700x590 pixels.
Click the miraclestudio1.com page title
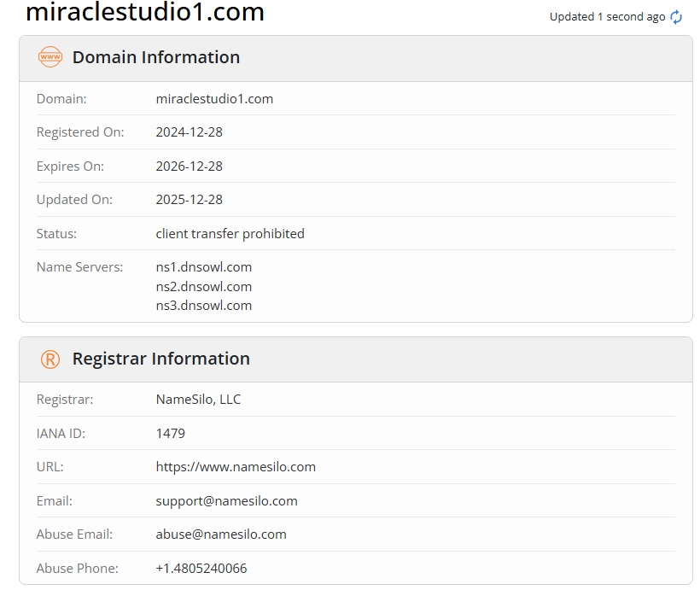145,13
